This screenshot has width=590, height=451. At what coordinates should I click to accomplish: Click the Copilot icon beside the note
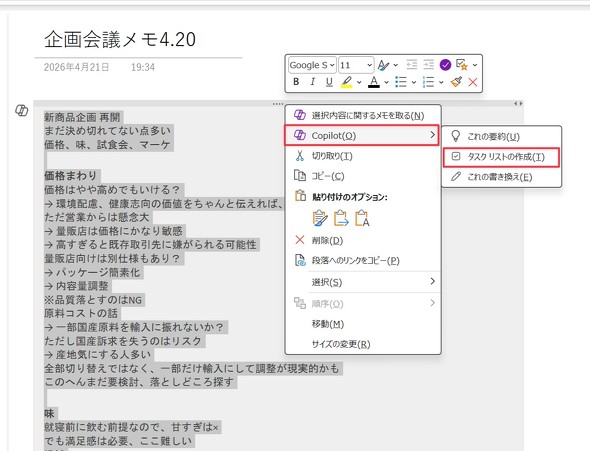click(x=21, y=110)
